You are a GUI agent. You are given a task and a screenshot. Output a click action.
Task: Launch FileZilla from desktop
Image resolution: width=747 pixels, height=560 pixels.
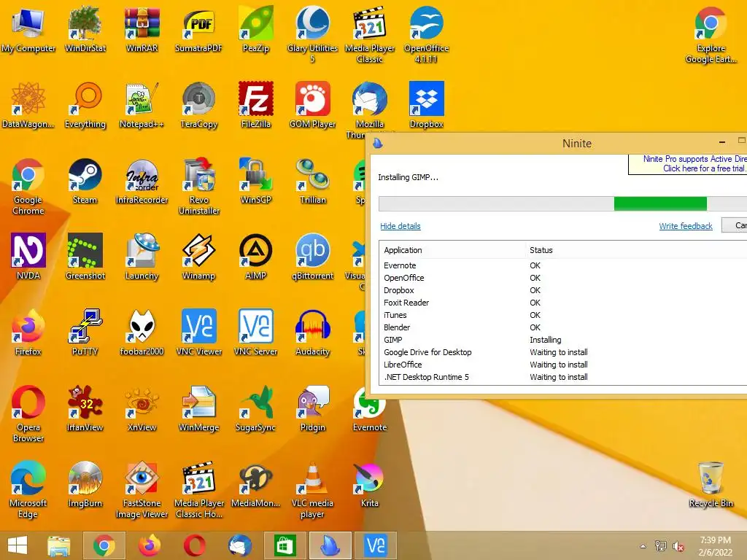point(255,105)
